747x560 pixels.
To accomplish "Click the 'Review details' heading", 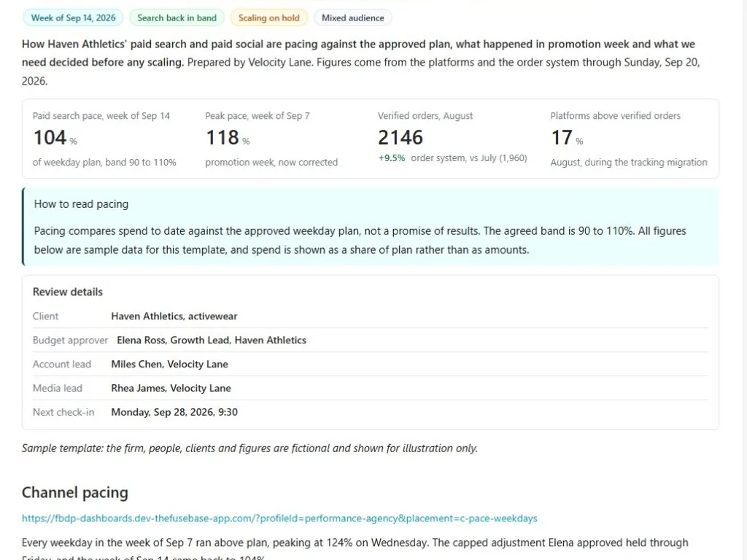I will (68, 292).
